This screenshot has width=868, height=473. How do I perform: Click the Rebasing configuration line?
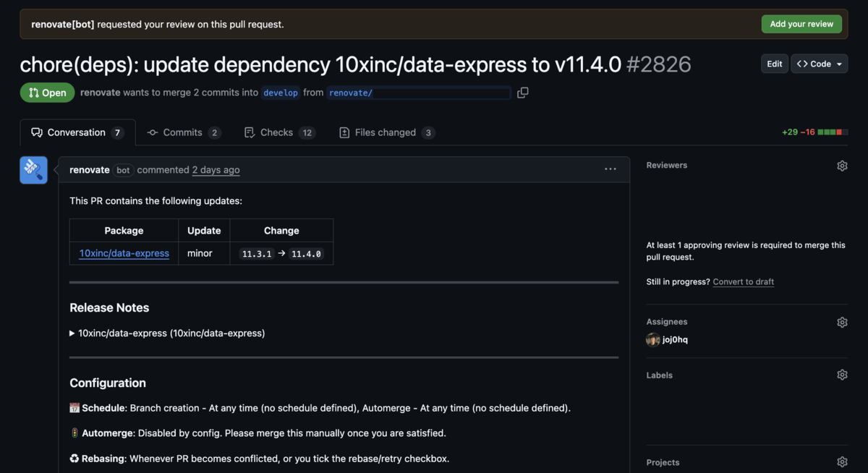pyautogui.click(x=259, y=459)
